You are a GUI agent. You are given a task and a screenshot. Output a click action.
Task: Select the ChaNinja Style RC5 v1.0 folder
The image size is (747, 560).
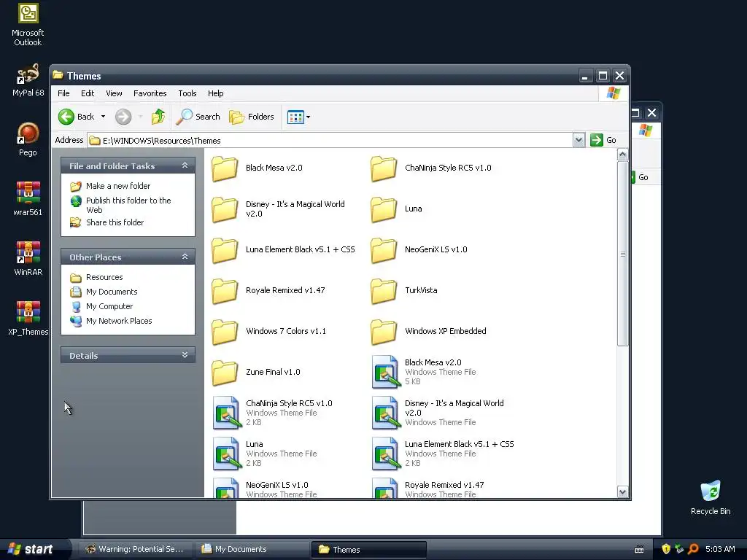(431, 168)
